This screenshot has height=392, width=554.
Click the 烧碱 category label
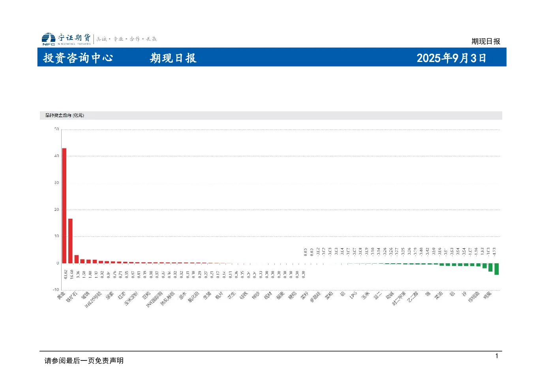(390, 296)
